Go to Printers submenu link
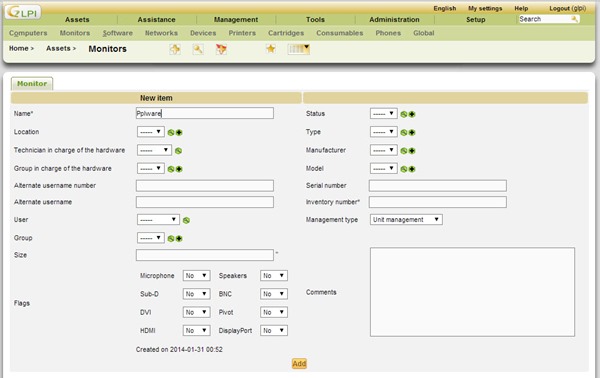The width and height of the screenshot is (600, 378). click(x=242, y=33)
